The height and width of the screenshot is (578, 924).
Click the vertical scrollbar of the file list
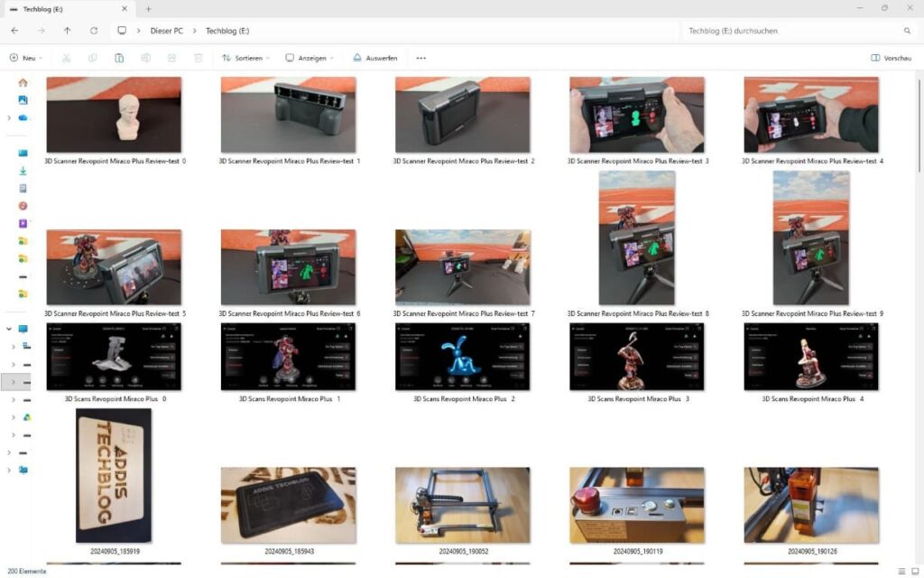[919, 126]
